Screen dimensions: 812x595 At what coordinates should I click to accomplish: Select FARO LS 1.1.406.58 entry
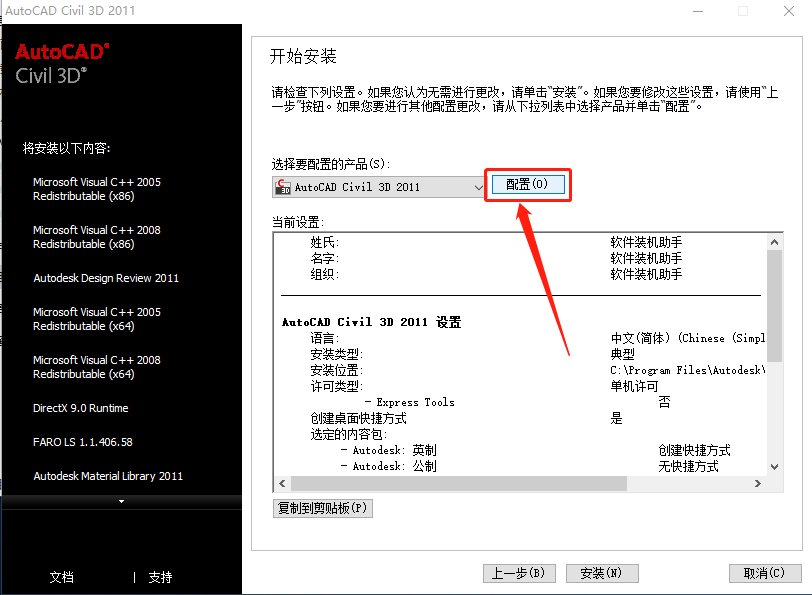tap(83, 442)
